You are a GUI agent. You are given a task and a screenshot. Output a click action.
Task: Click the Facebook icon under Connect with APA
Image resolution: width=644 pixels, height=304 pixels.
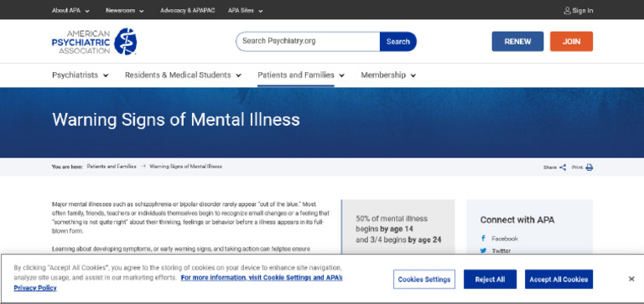[x=483, y=239]
